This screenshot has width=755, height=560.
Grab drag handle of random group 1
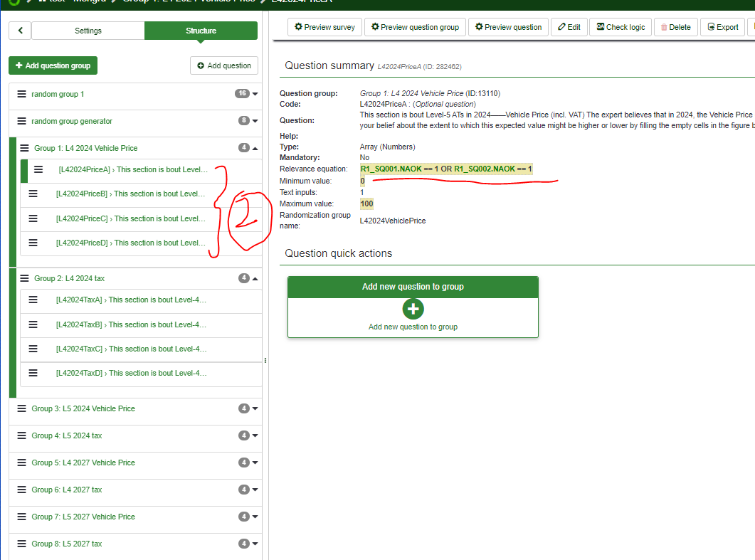(21, 94)
